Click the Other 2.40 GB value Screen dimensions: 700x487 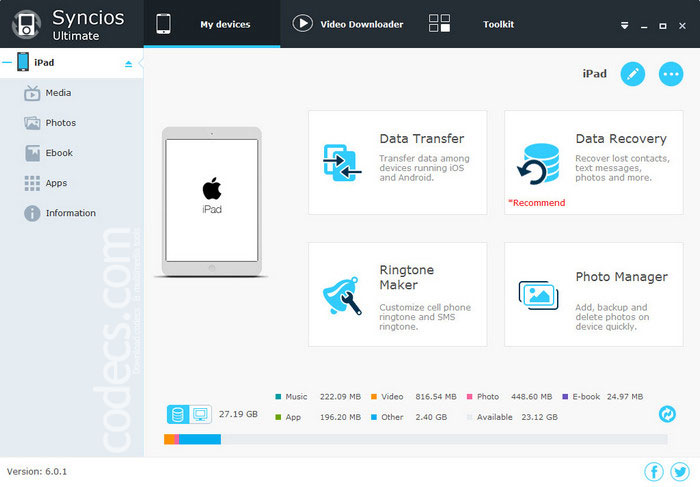[431, 417]
